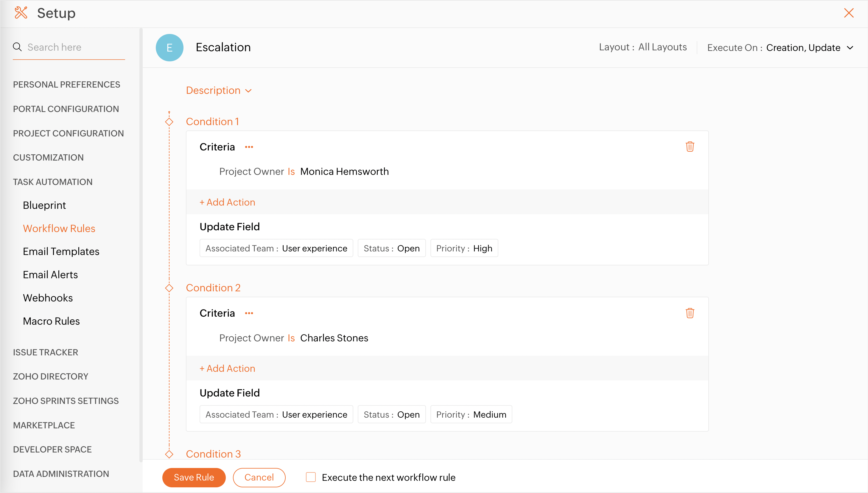Click the Setup tools icon
868x493 pixels.
[21, 13]
